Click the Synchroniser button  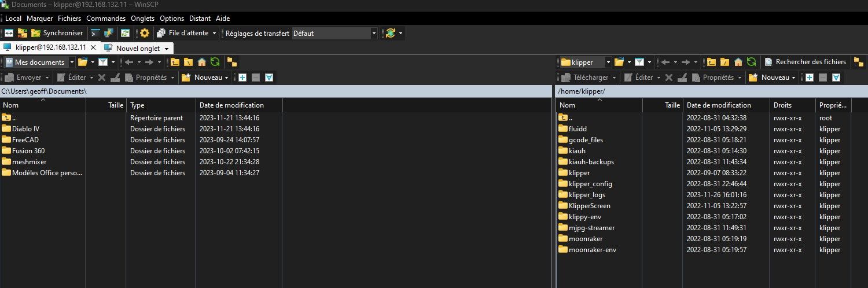(57, 33)
